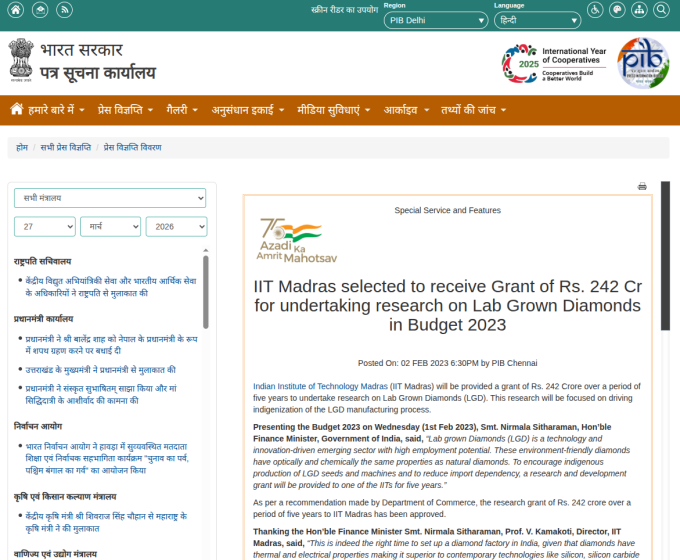The image size is (680, 560).
Task: Open the RSS feed icon
Action: pos(64,10)
